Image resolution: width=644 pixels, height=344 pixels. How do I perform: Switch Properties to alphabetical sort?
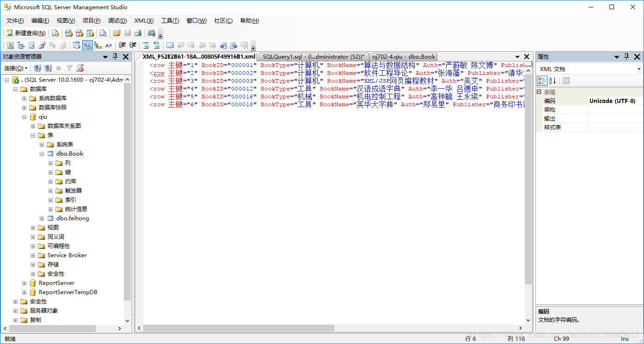pos(553,81)
